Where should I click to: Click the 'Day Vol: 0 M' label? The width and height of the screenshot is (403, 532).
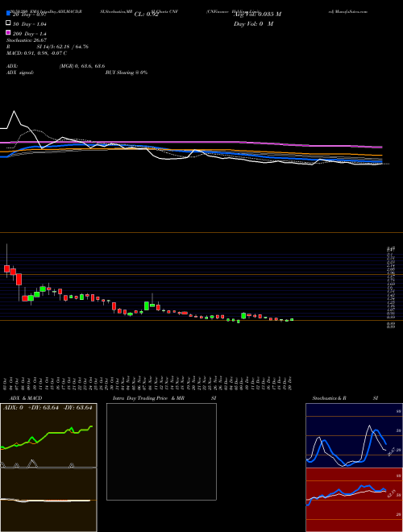coord(253,24)
